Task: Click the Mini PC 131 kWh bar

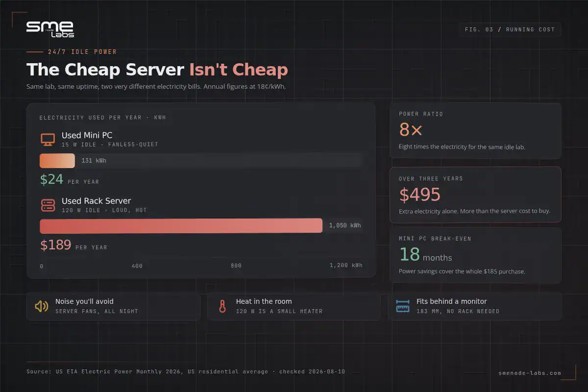Action: click(57, 161)
